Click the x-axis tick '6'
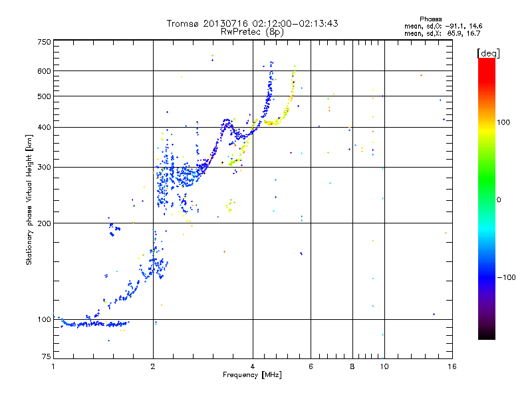This screenshot has height=399, width=532. [x=311, y=366]
